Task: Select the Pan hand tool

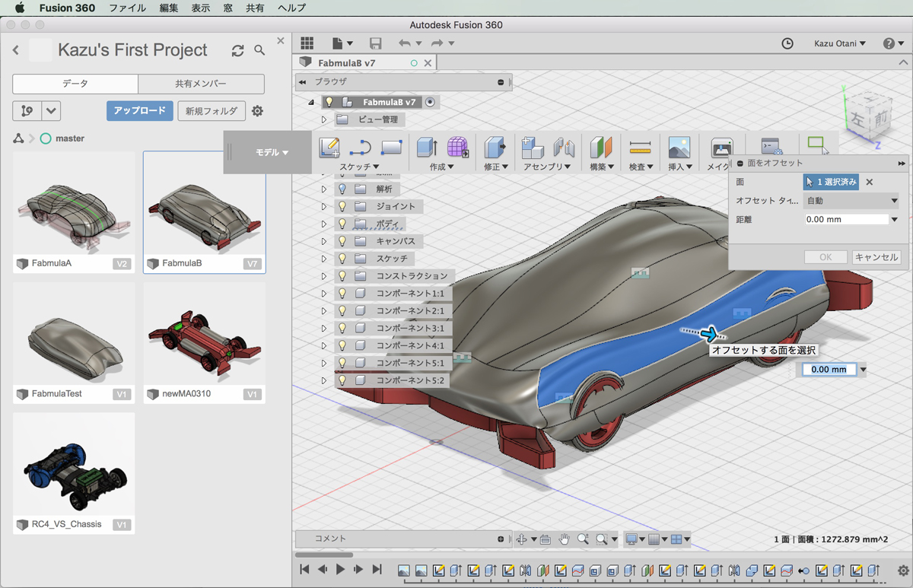Action: [564, 539]
